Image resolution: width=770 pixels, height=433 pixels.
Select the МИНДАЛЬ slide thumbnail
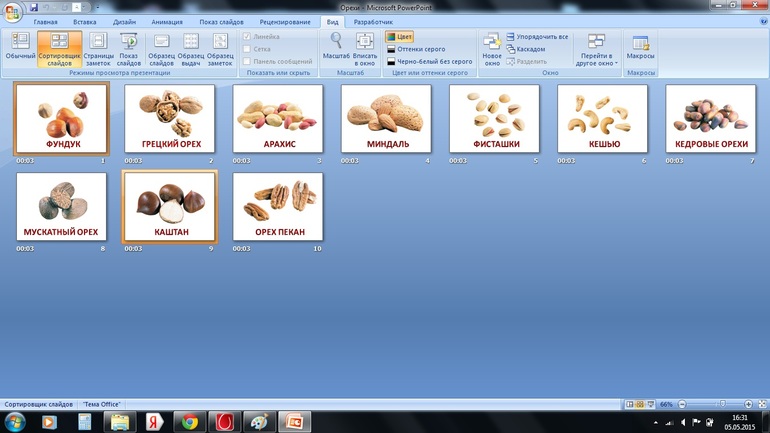coord(386,117)
